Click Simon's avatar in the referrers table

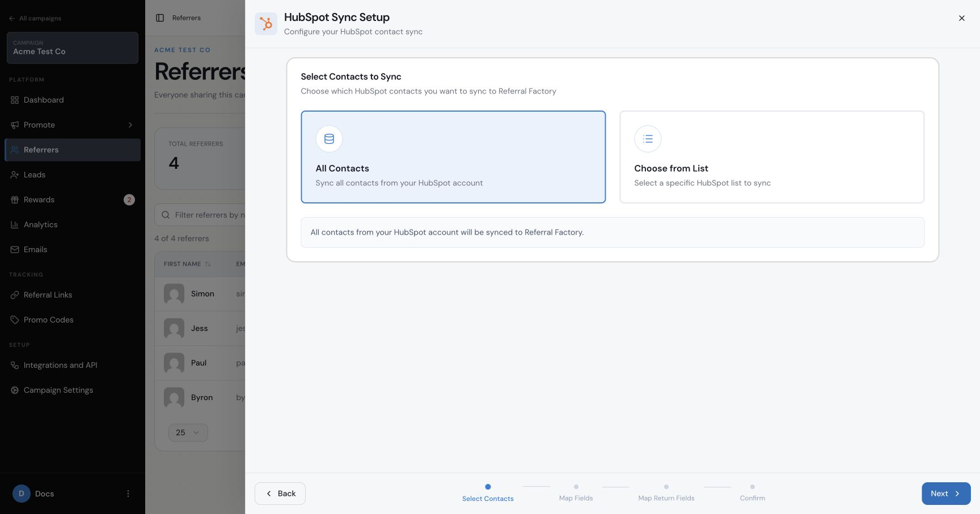pyautogui.click(x=174, y=294)
